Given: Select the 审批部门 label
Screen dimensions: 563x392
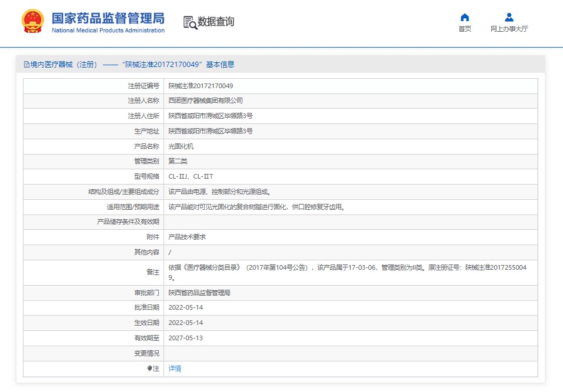Looking at the screenshot, I should coord(146,293).
